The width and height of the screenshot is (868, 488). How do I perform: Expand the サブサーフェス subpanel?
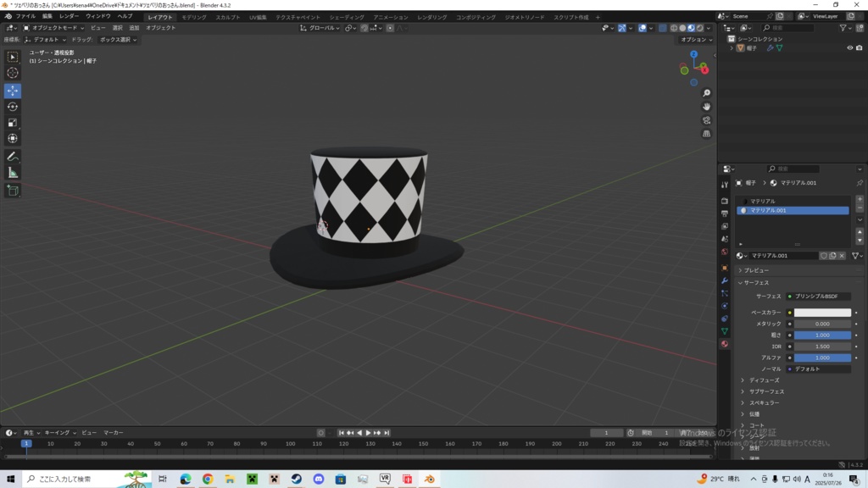(766, 391)
